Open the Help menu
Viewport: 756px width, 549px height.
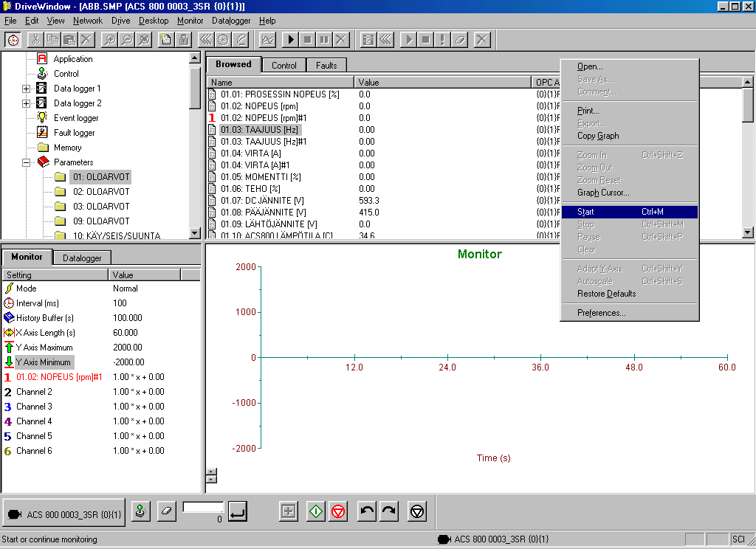[x=267, y=21]
